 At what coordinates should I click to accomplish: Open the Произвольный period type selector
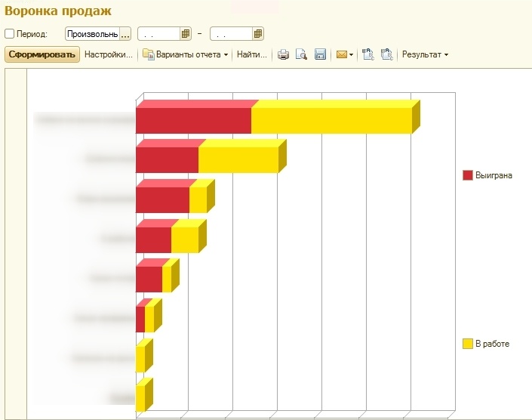(x=92, y=34)
